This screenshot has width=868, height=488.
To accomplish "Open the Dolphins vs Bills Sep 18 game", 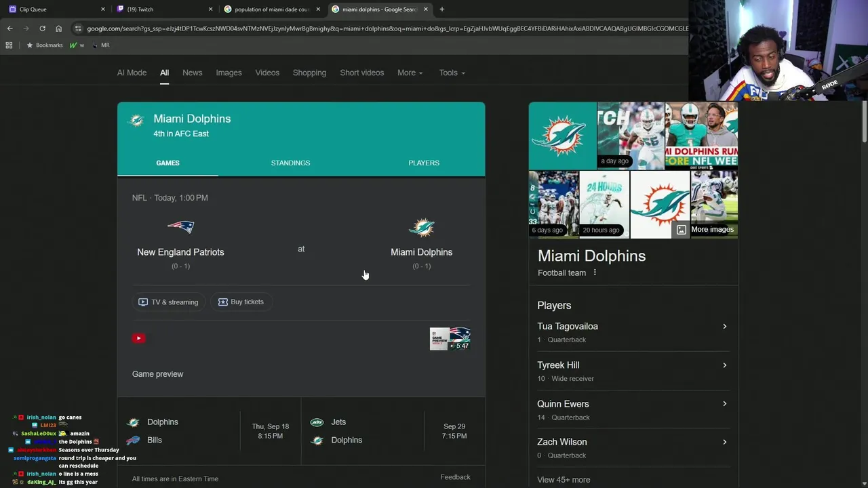I will tap(209, 431).
